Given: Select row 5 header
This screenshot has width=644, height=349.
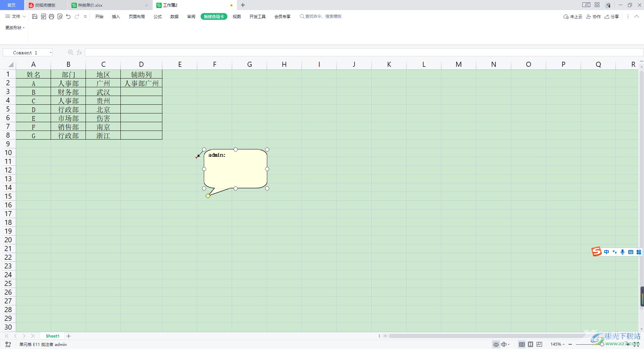Looking at the screenshot, I should pos(8,109).
